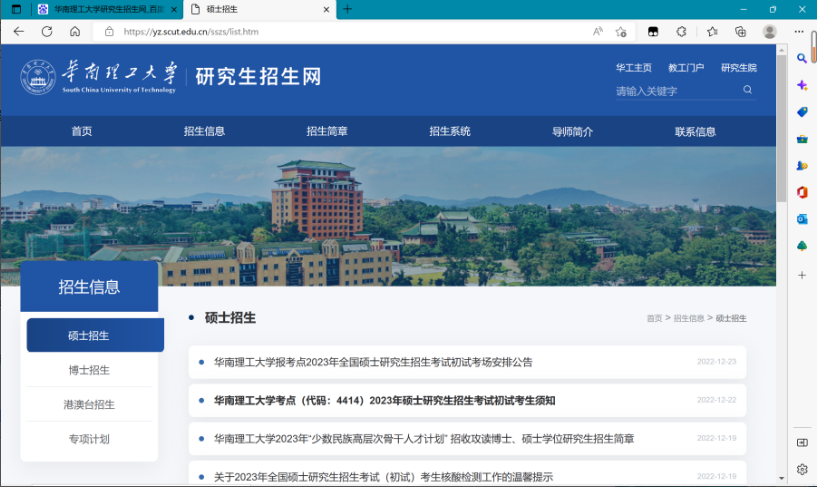Open the Edge profile avatar
This screenshot has width=817, height=487.
click(x=769, y=31)
